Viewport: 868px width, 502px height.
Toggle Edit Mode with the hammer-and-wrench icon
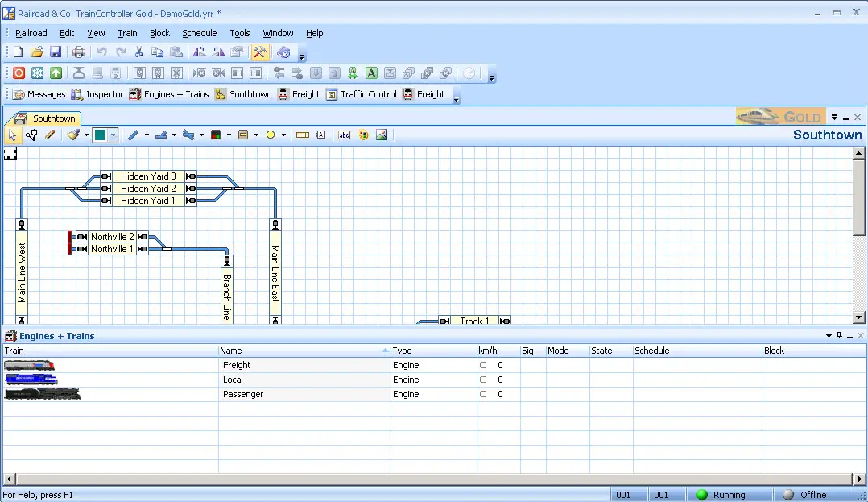259,52
